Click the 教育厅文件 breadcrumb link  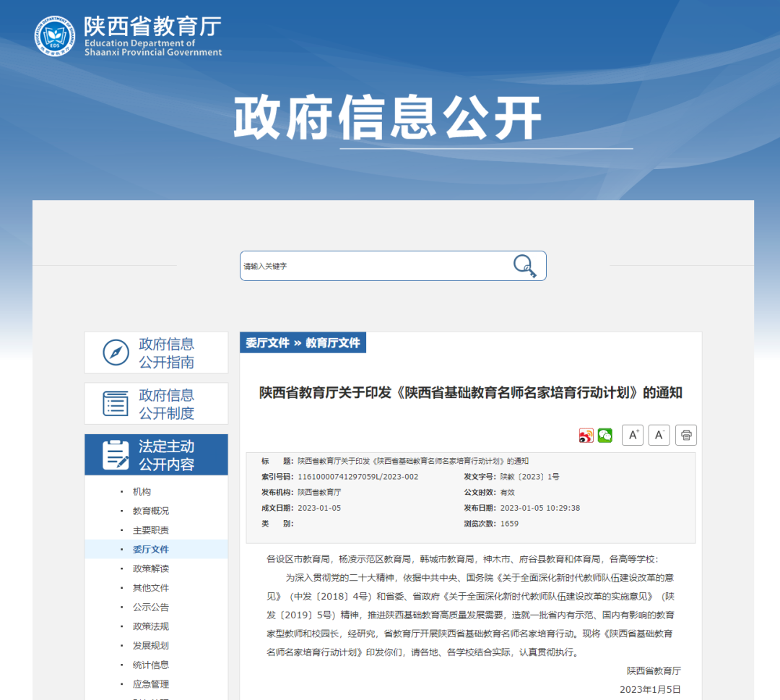(333, 343)
